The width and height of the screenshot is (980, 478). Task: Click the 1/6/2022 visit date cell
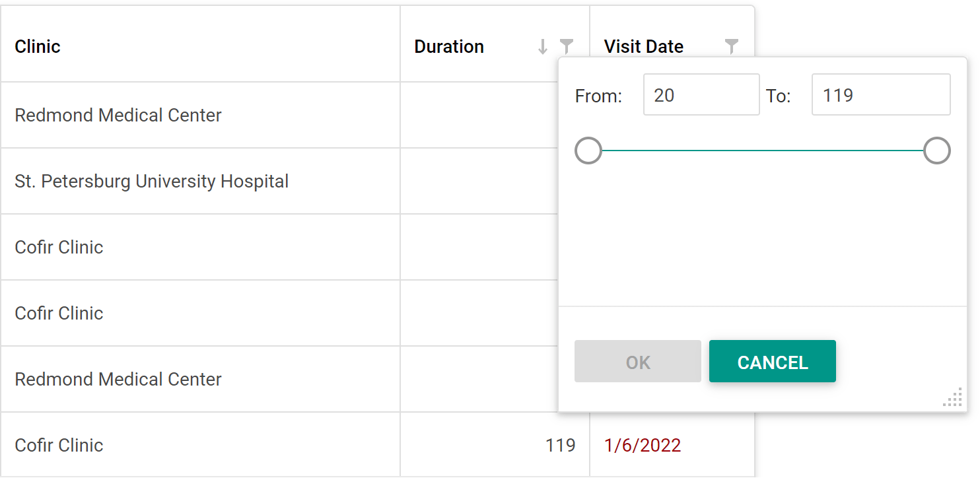(x=643, y=446)
